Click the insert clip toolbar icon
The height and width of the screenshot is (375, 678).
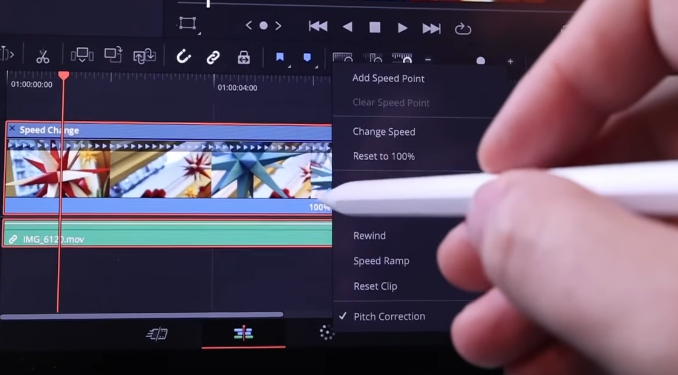pos(82,55)
